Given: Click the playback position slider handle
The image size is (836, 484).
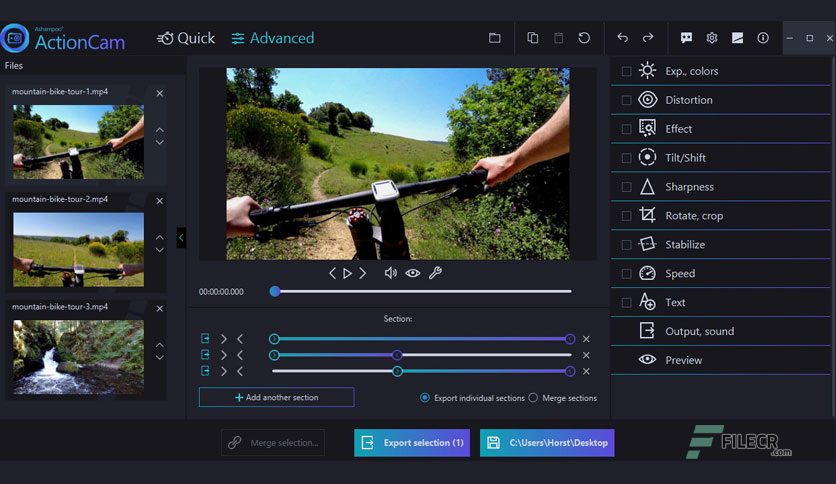Looking at the screenshot, I should point(275,291).
